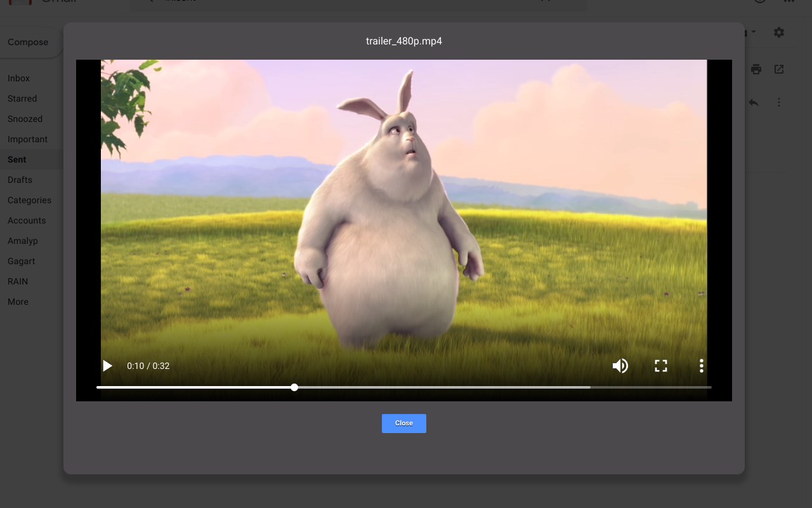
Task: Print the email conversation
Action: coord(756,69)
